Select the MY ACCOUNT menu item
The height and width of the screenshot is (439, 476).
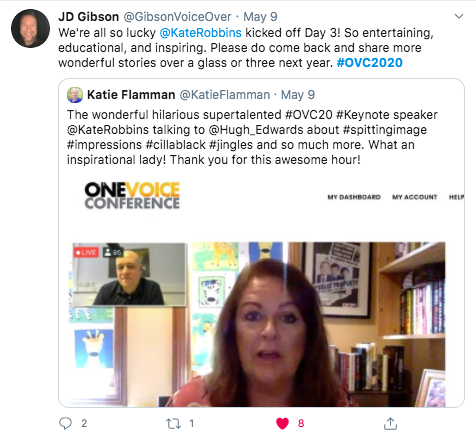(414, 197)
